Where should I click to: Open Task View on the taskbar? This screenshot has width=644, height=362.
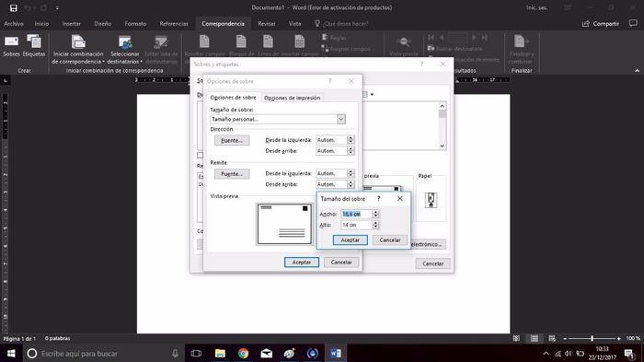(x=196, y=354)
